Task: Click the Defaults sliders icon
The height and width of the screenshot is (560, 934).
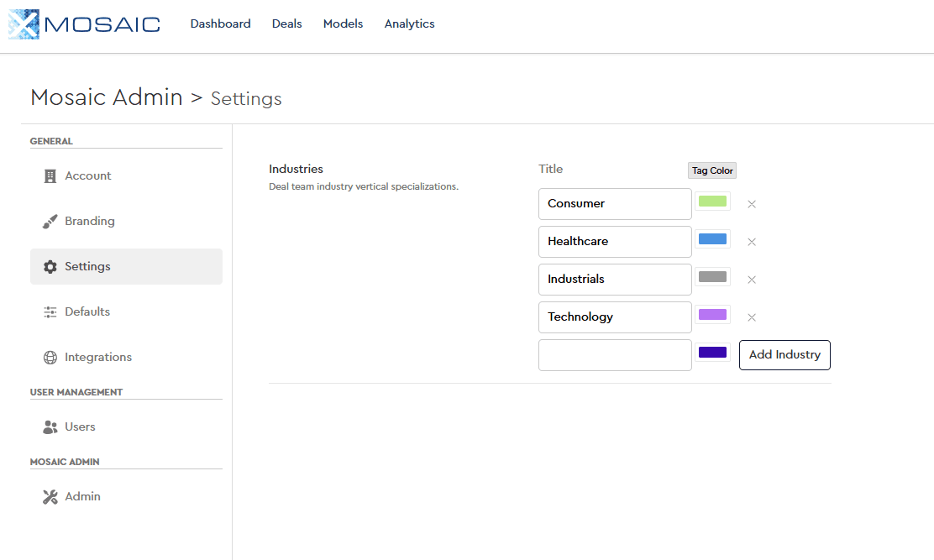Action: pyautogui.click(x=50, y=312)
